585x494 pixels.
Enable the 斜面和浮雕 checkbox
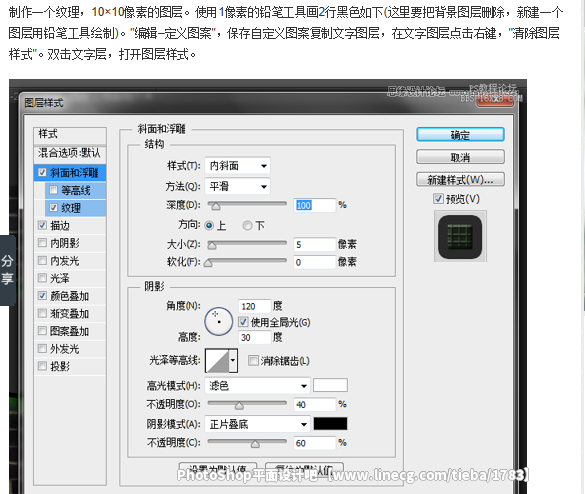click(43, 173)
